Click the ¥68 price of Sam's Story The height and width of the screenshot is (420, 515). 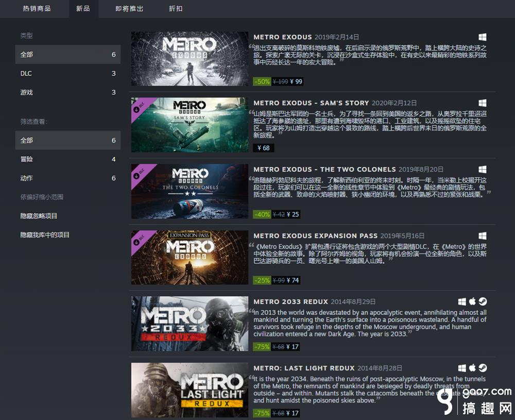(263, 148)
